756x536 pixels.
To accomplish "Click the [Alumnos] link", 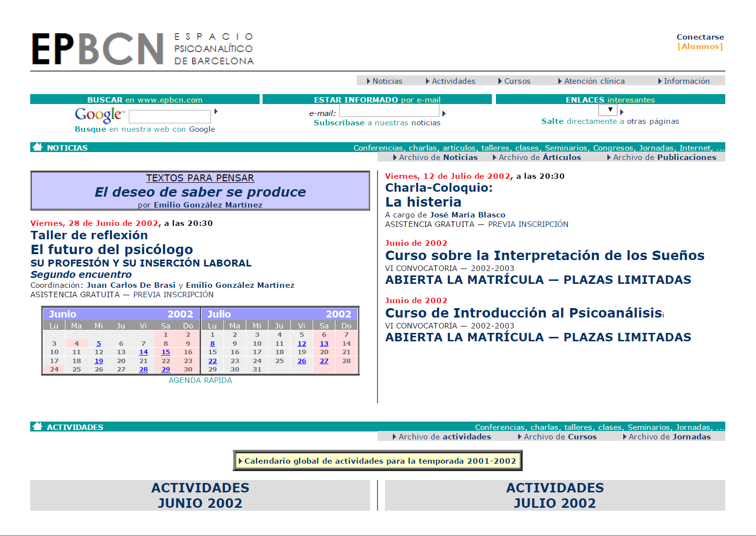I will [700, 47].
